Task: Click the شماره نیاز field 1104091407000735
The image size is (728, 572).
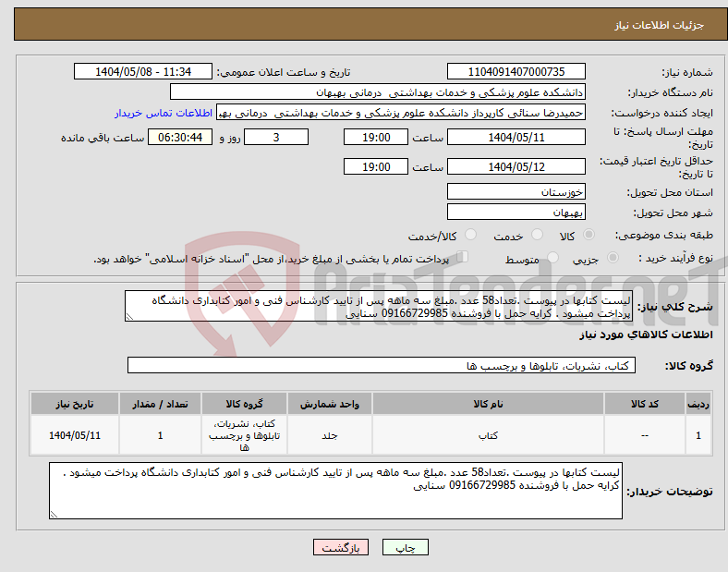Action: pyautogui.click(x=516, y=71)
